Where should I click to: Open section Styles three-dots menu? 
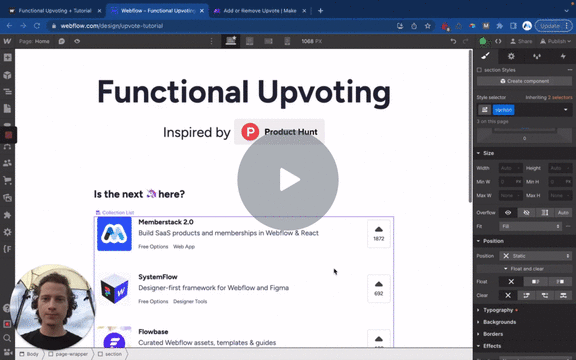[x=570, y=70]
